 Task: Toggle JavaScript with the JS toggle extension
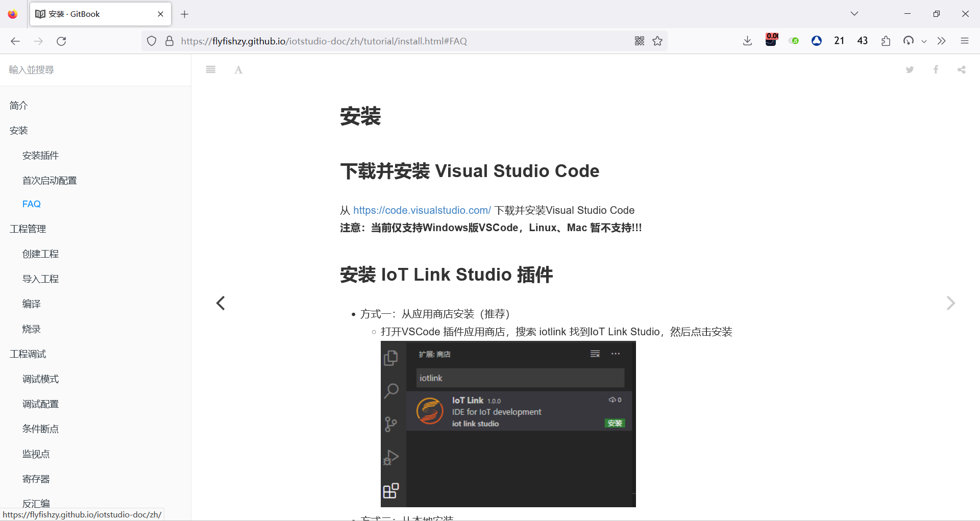coord(794,41)
